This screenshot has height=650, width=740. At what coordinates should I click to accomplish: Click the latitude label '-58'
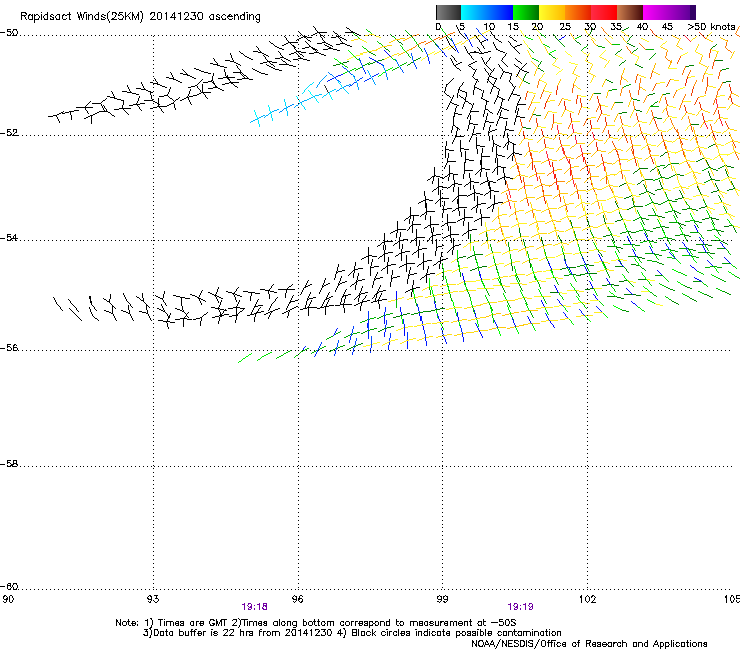tap(9, 464)
